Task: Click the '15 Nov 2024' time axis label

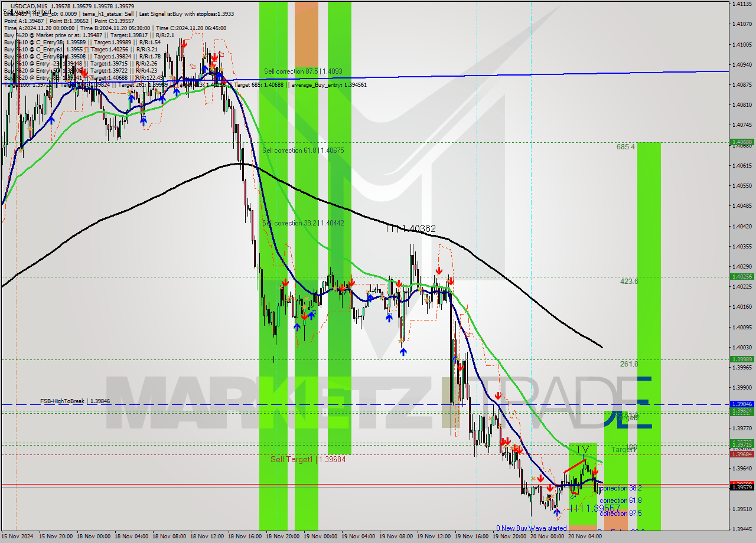Action: [17, 537]
